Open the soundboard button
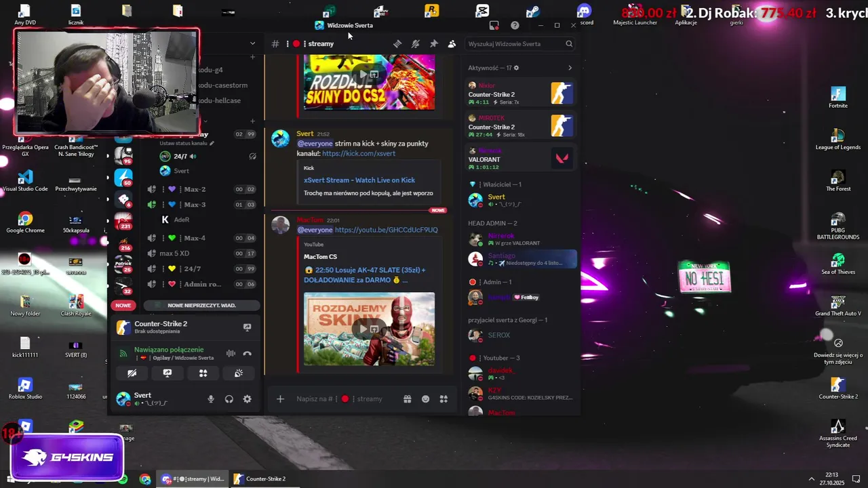This screenshot has width=868, height=488. (x=239, y=373)
